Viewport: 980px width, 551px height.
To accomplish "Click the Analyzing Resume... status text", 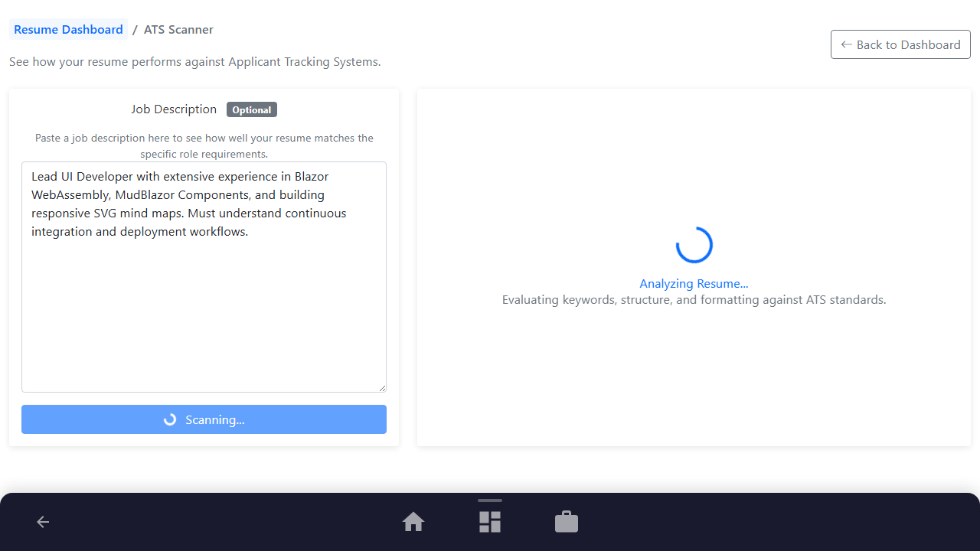I will [x=694, y=283].
